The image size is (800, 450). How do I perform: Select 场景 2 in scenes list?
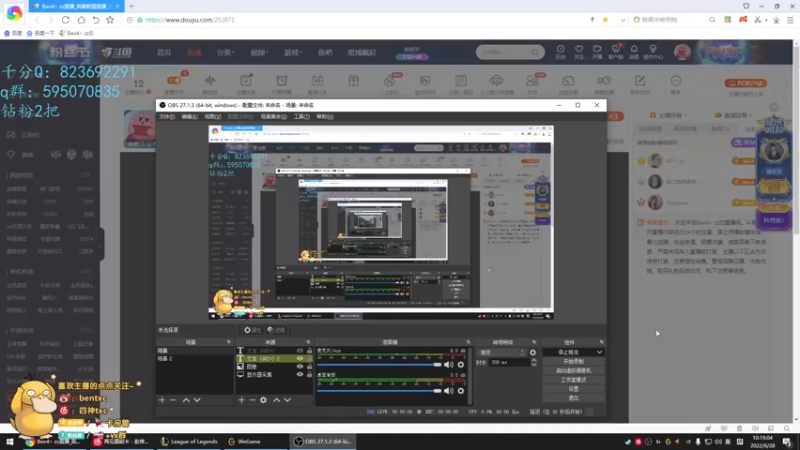(195, 359)
